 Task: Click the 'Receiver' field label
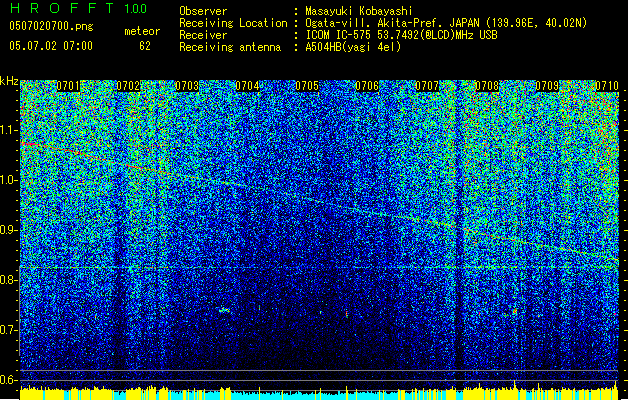[203, 35]
